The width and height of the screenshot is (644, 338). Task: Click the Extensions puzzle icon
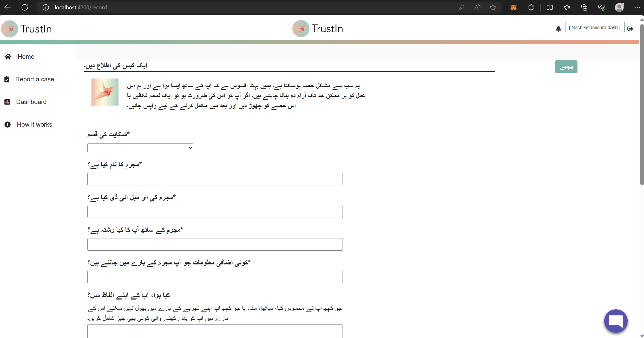coord(531,7)
